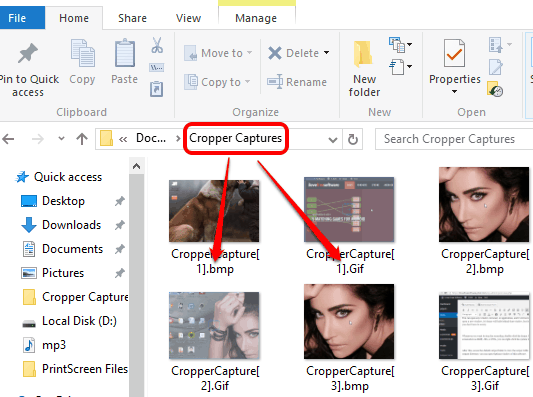This screenshot has width=533, height=397.
Task: Select the CropperCapture[1].Gif thumbnail
Action: [x=349, y=209]
